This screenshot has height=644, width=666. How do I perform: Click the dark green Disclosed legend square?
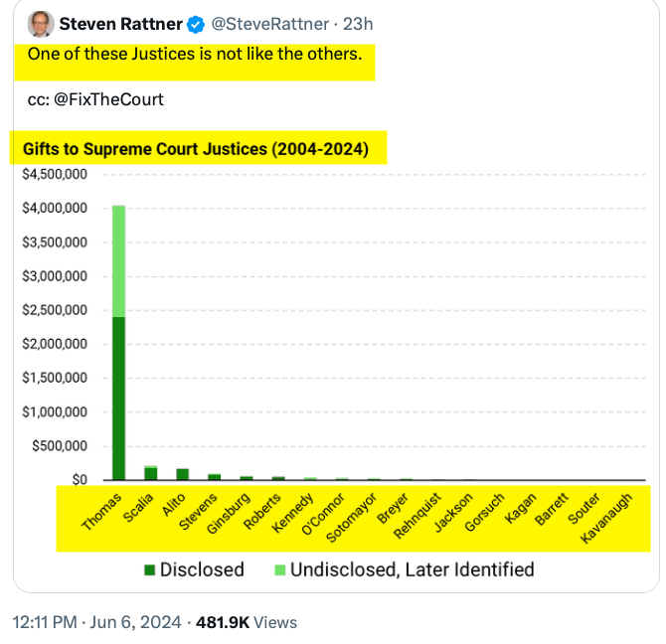[x=149, y=569]
